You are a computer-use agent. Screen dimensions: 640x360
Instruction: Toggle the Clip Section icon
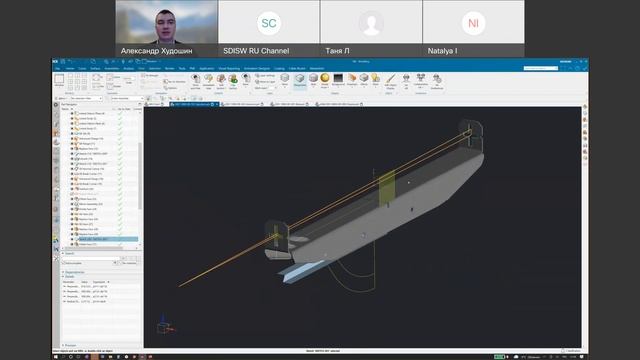(233, 81)
